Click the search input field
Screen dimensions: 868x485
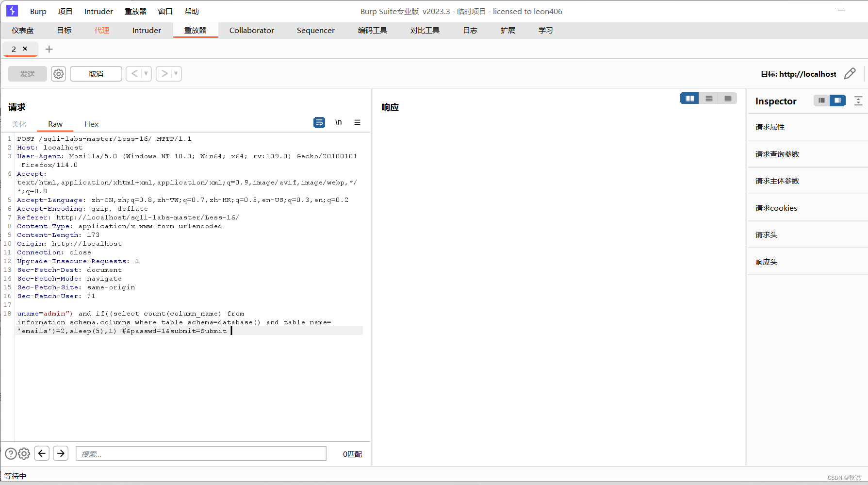click(201, 453)
